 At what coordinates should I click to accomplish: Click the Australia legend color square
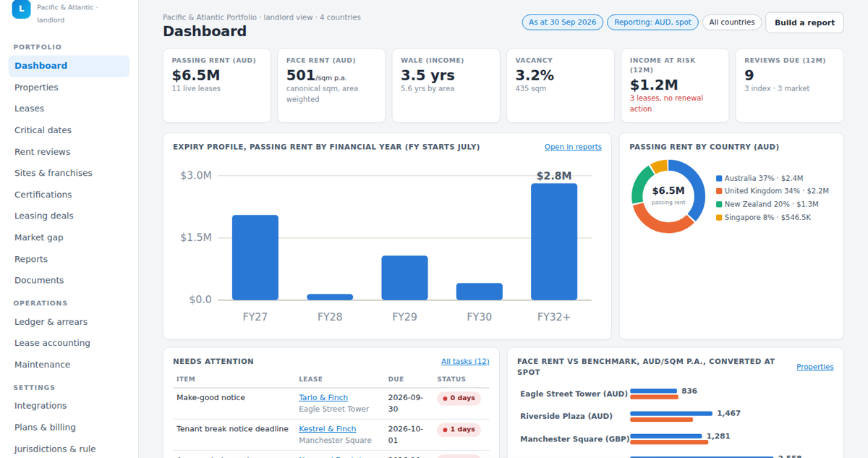click(719, 179)
